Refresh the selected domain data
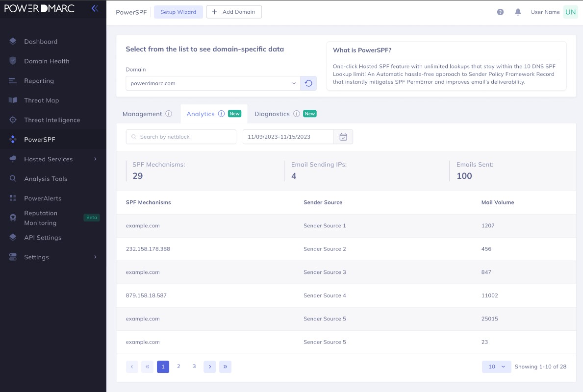 pyautogui.click(x=308, y=83)
